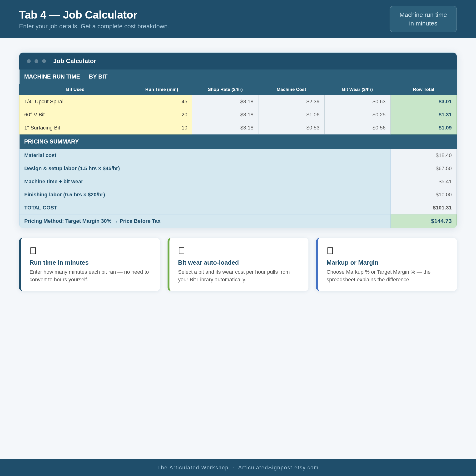Select the 60° V-Bit cell
The height and width of the screenshot is (476, 476).
[75, 114]
